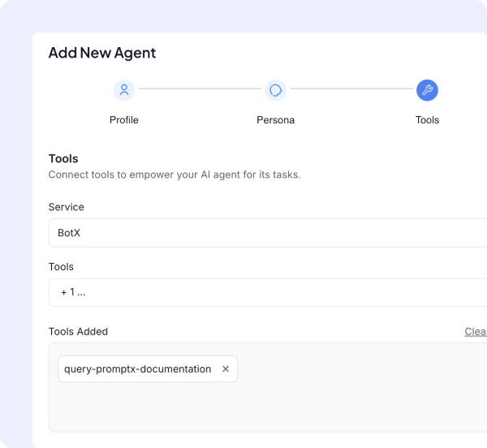Click the Tools step wrench icon

[427, 90]
